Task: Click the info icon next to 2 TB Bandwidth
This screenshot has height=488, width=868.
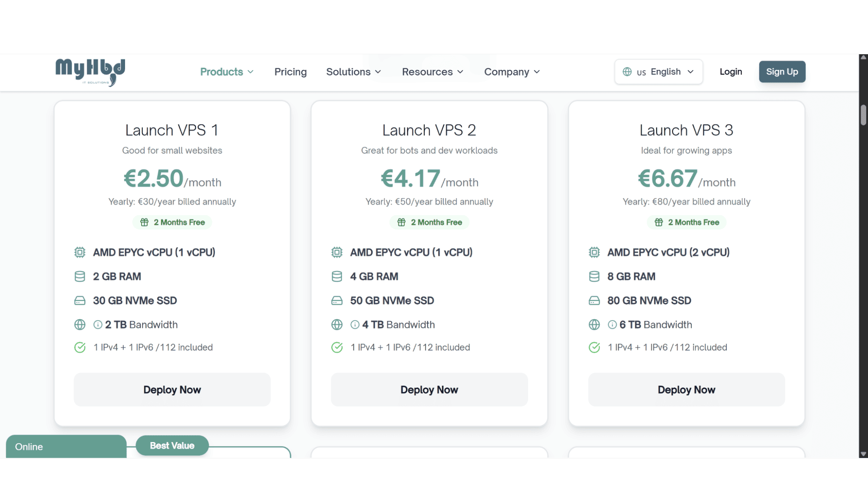Action: 98,325
